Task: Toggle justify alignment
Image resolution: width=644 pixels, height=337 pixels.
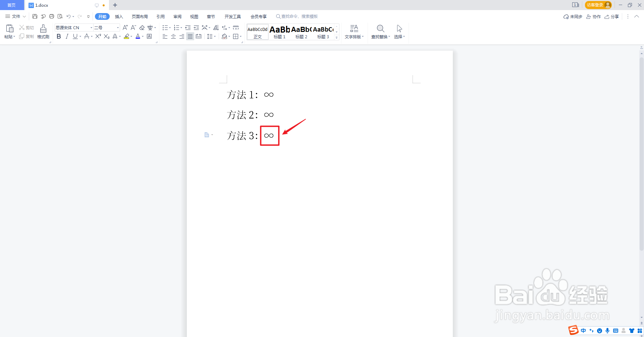Action: pyautogui.click(x=190, y=36)
